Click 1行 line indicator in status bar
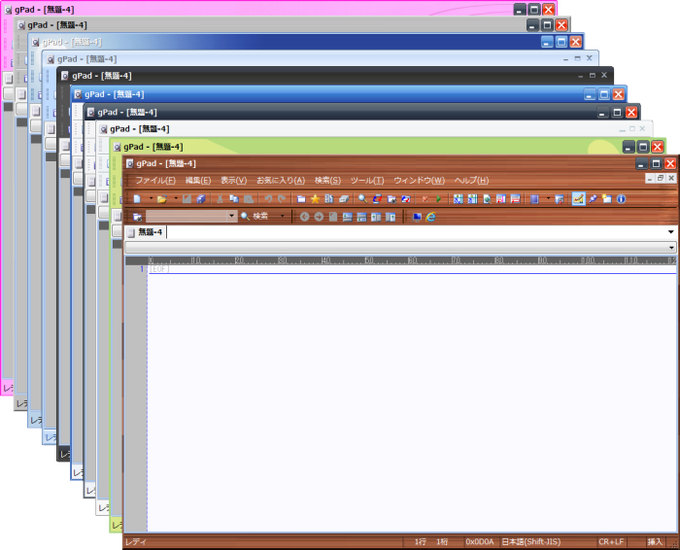680x550 pixels. [x=420, y=542]
